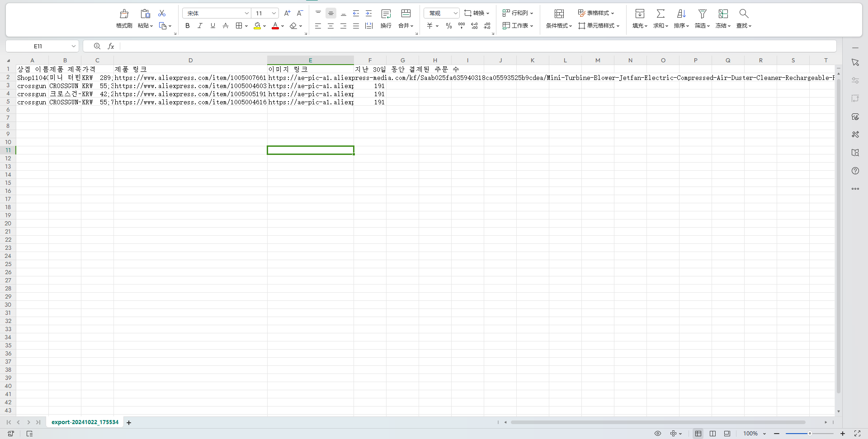
Task: Click the Find (查找) magnifier icon
Action: click(744, 14)
